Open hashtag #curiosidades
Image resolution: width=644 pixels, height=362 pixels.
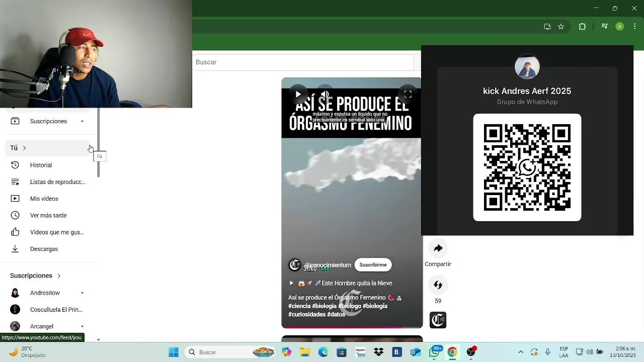coord(306,314)
